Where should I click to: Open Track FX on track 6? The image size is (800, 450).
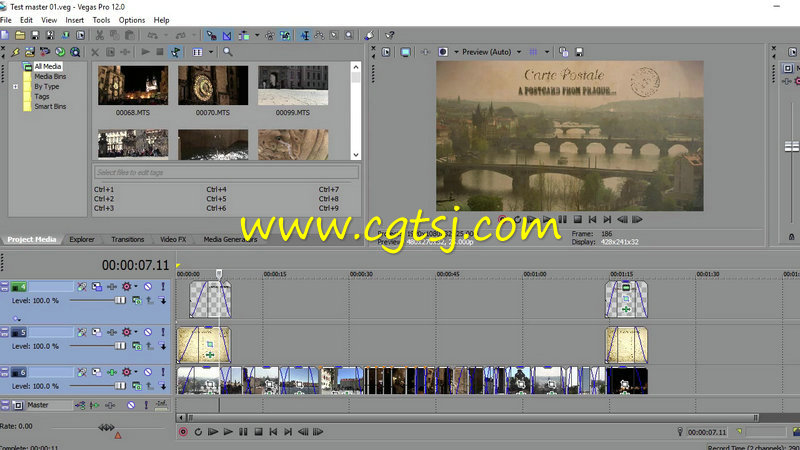tap(112, 372)
